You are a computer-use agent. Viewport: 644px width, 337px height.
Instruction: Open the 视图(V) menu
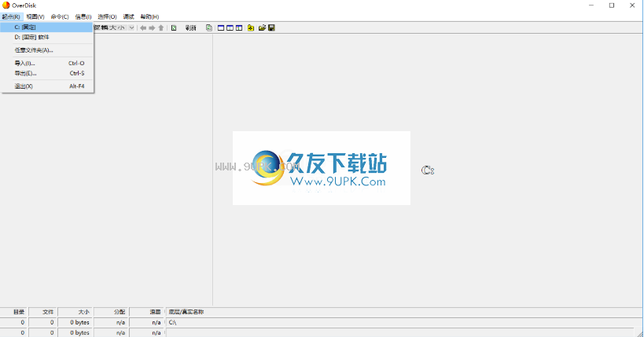click(x=35, y=16)
